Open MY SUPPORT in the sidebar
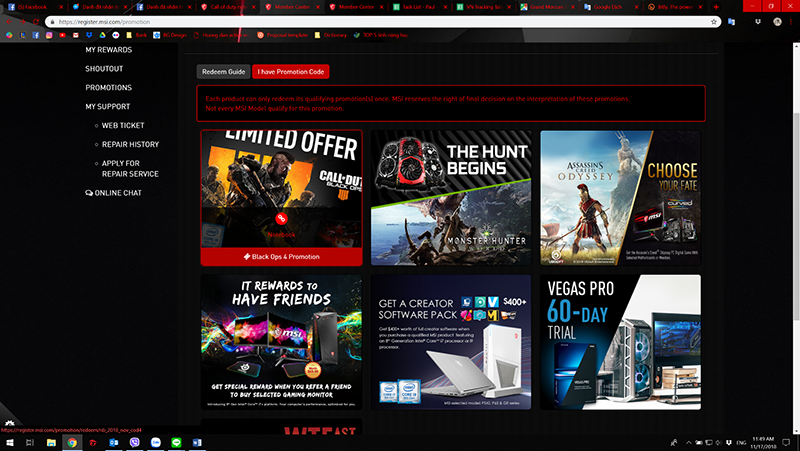Viewport: 800px width, 451px height. pos(108,106)
